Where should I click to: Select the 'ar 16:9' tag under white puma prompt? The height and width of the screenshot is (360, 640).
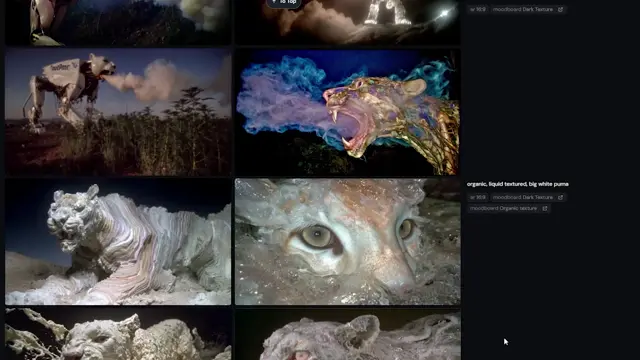point(478,197)
